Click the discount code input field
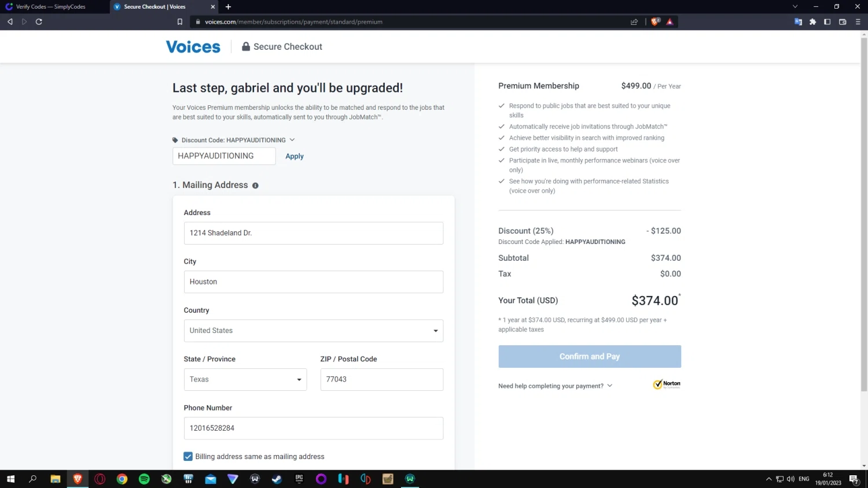This screenshot has width=868, height=488. coord(224,156)
